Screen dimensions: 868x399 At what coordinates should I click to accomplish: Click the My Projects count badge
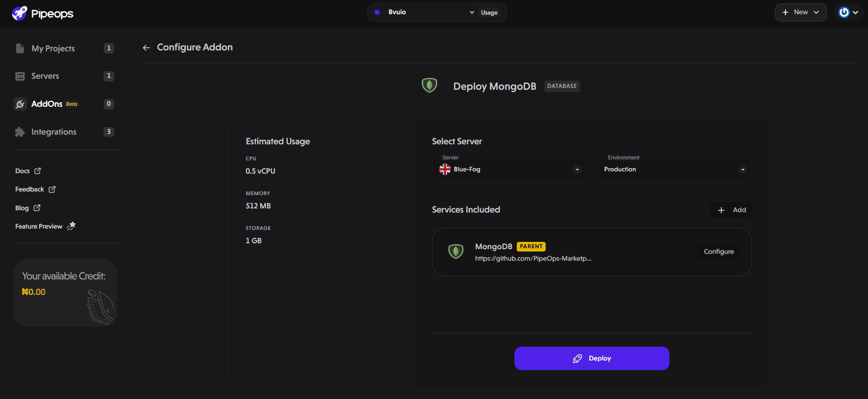point(109,48)
